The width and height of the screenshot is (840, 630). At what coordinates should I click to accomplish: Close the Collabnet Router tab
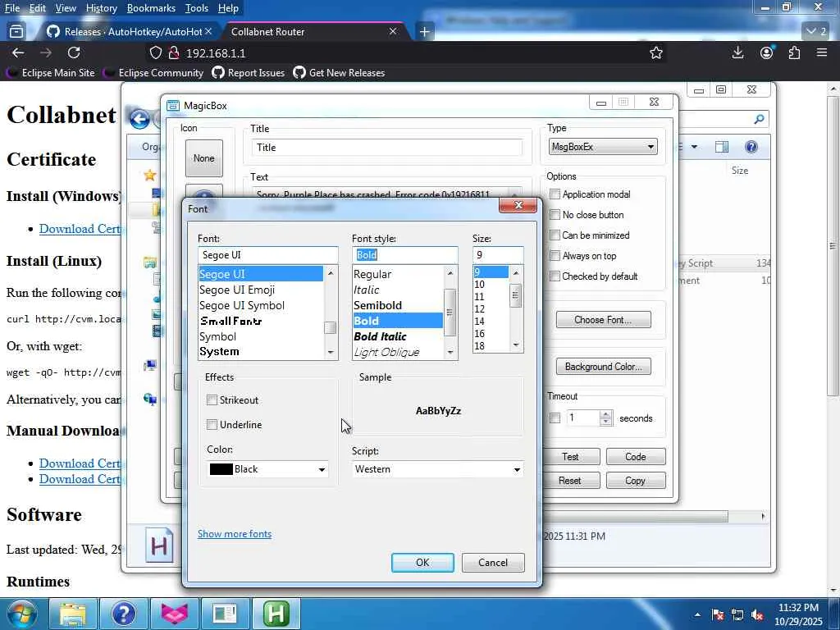(393, 32)
